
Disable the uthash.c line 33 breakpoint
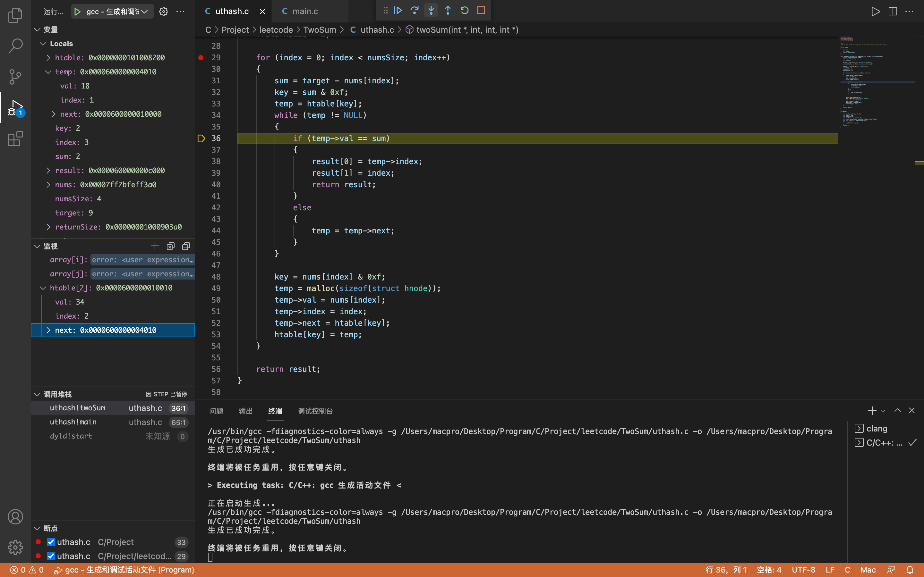click(51, 542)
